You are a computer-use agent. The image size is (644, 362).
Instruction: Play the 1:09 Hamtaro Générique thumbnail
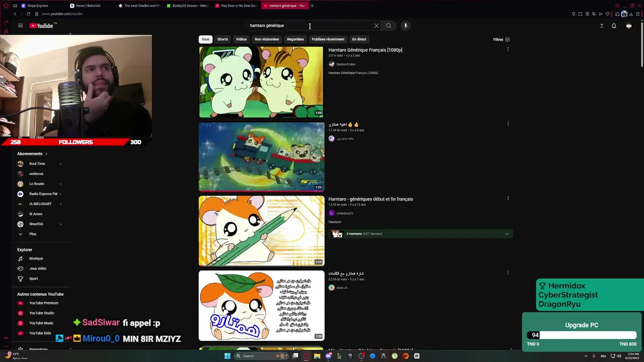click(x=261, y=82)
